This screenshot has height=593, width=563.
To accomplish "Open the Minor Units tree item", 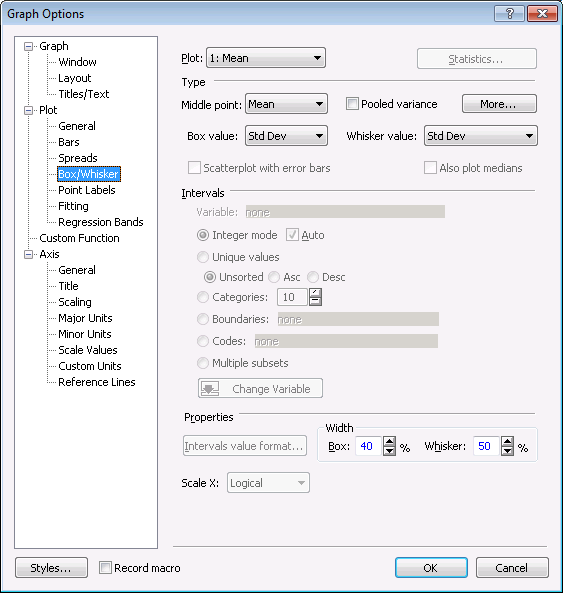I will click(85, 334).
